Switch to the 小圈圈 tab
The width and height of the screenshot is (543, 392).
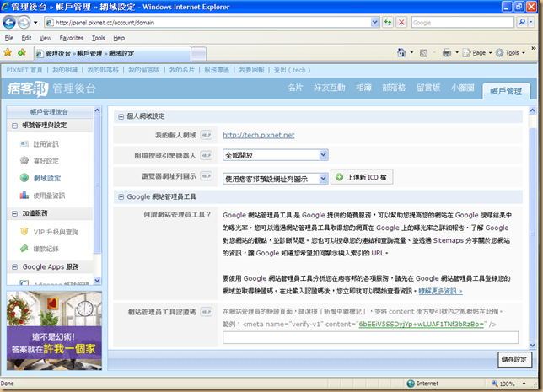462,88
